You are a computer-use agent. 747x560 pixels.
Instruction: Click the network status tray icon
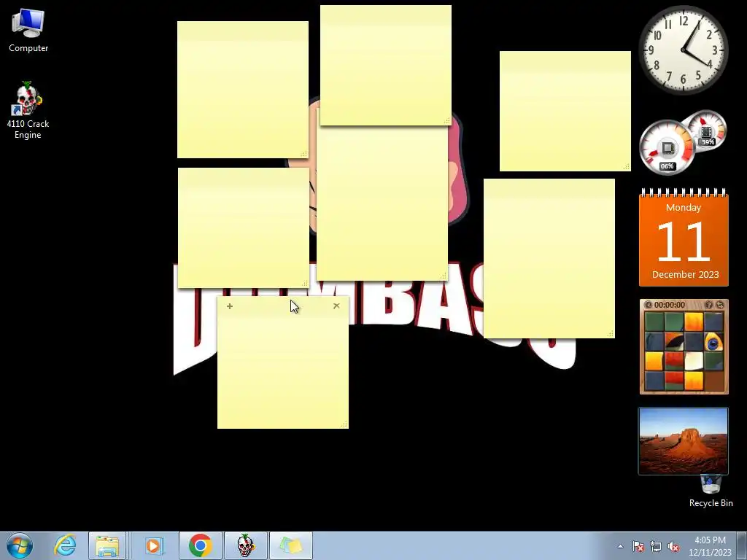point(656,546)
